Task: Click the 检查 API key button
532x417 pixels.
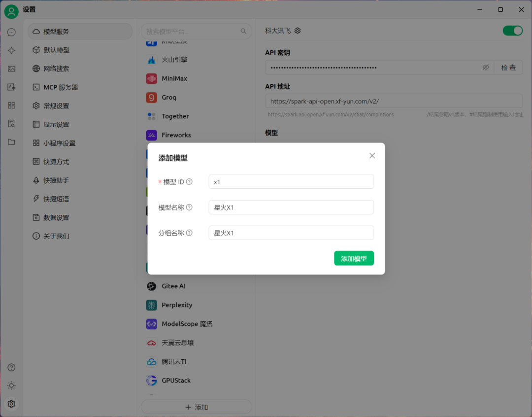Action: [x=508, y=67]
